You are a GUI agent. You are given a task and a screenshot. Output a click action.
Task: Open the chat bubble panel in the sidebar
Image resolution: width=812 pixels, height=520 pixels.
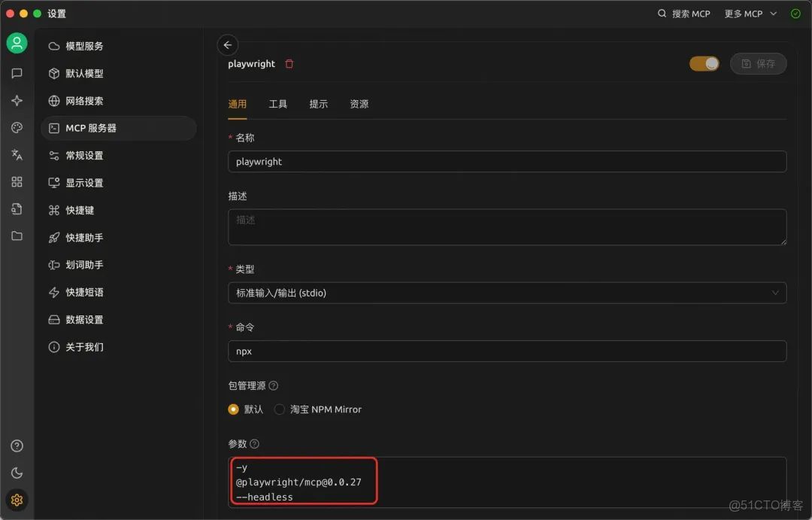pyautogui.click(x=17, y=73)
